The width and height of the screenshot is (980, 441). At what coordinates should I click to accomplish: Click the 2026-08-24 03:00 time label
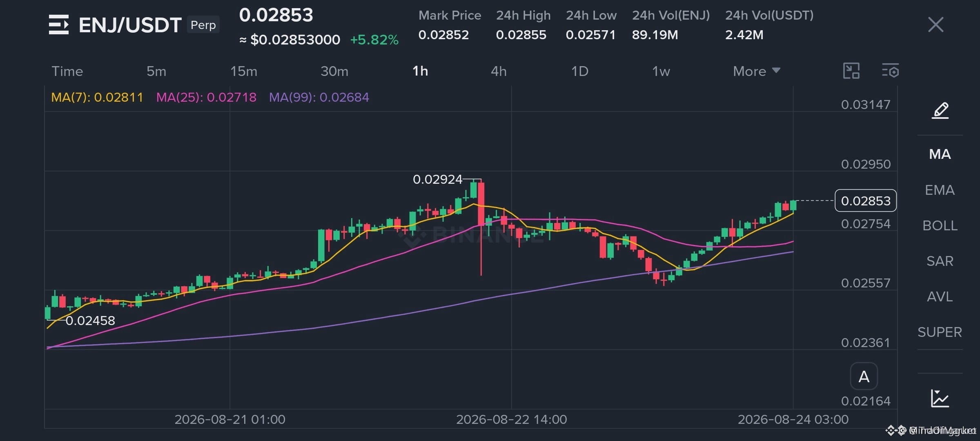coord(793,419)
